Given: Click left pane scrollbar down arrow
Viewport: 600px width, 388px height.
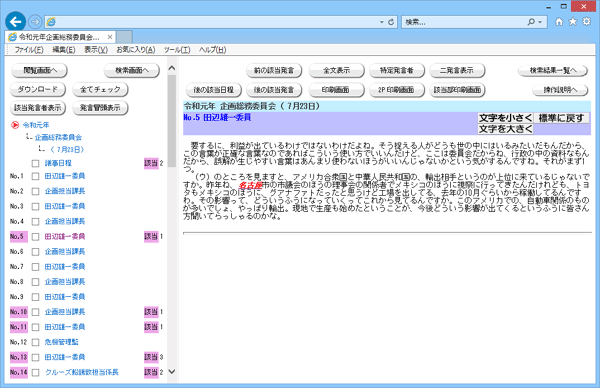Looking at the screenshot, I should (172, 371).
